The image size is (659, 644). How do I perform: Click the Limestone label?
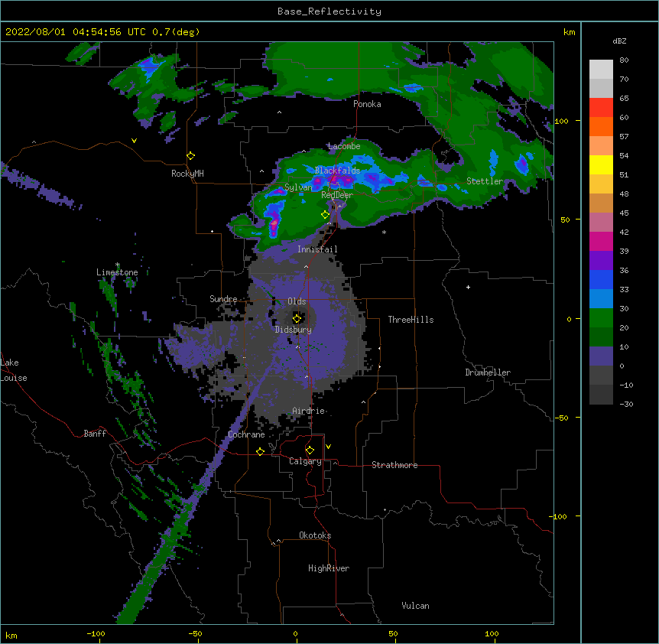click(x=117, y=272)
